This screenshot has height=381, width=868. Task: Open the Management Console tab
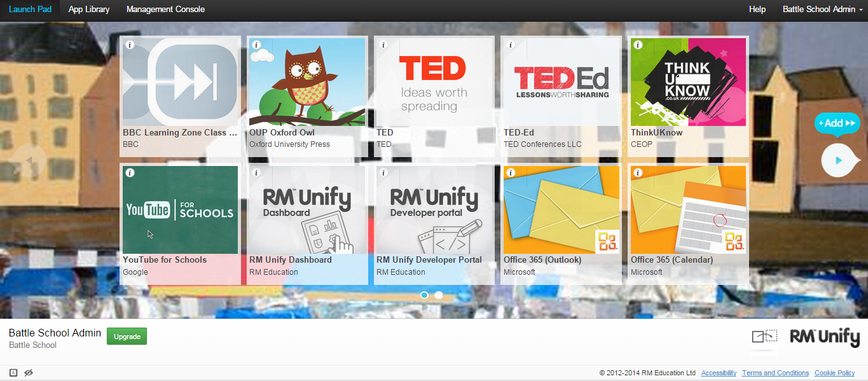(165, 10)
